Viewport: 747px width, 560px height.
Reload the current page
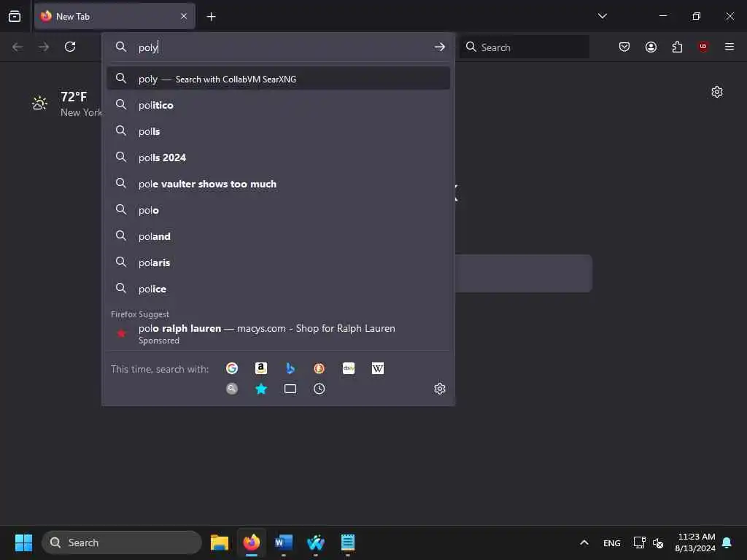point(70,47)
